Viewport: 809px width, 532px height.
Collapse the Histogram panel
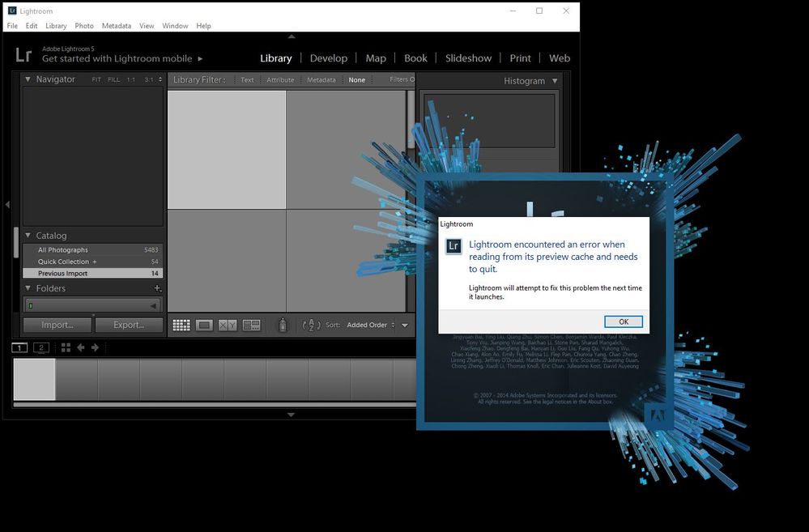click(555, 81)
